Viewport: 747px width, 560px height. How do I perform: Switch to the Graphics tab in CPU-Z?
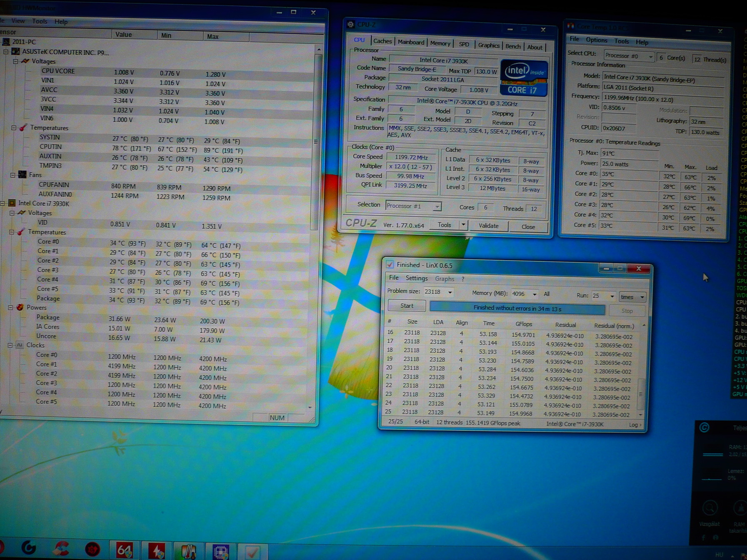488,45
